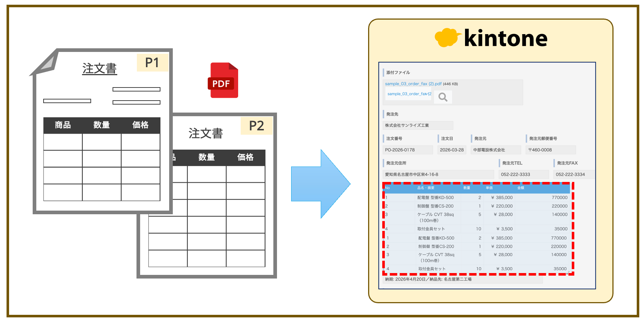Click the 中部電設株式会社 orderer field
644x321 pixels.
[496, 150]
